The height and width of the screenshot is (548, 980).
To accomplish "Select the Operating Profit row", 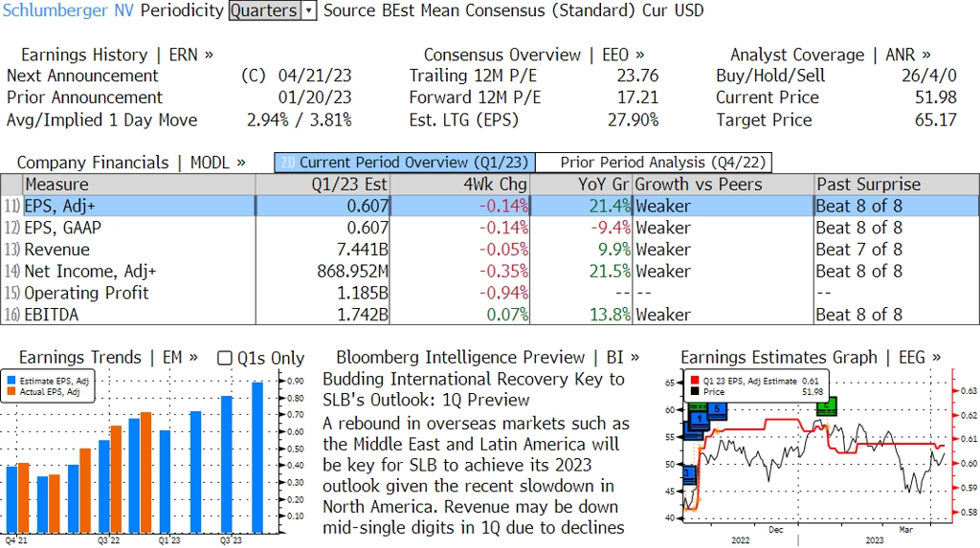I will 490,293.
